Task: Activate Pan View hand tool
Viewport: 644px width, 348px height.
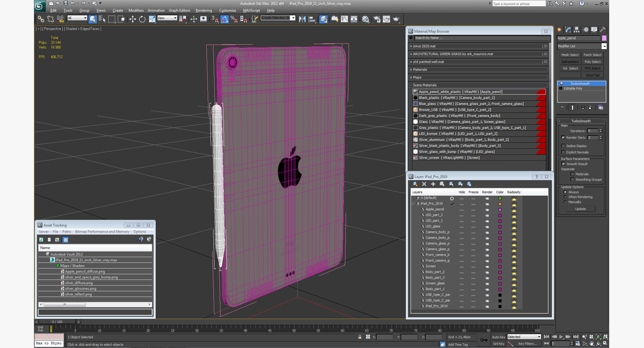Action: coord(591,344)
